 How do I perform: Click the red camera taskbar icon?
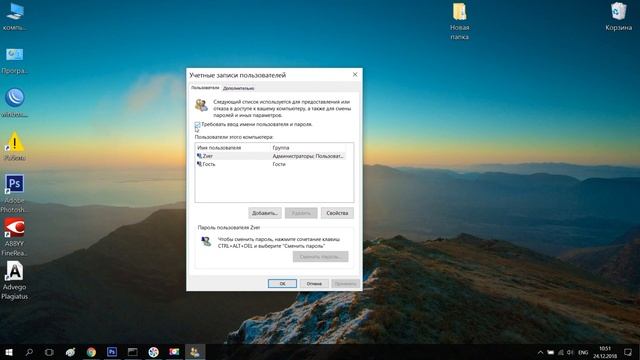pos(174,352)
